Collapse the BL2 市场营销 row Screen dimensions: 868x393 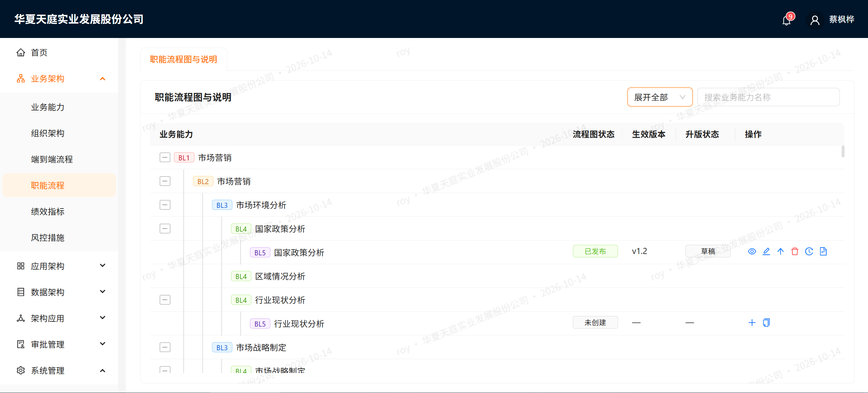pyautogui.click(x=165, y=181)
